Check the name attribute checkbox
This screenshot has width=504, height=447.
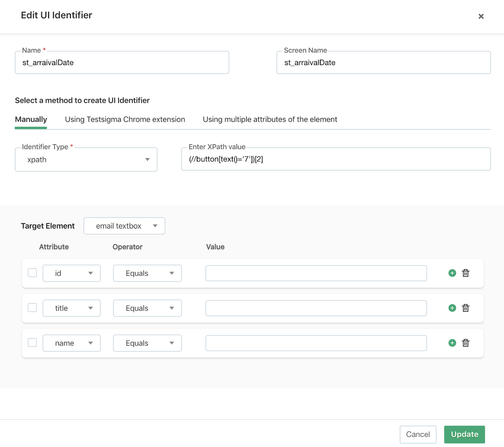(x=32, y=342)
